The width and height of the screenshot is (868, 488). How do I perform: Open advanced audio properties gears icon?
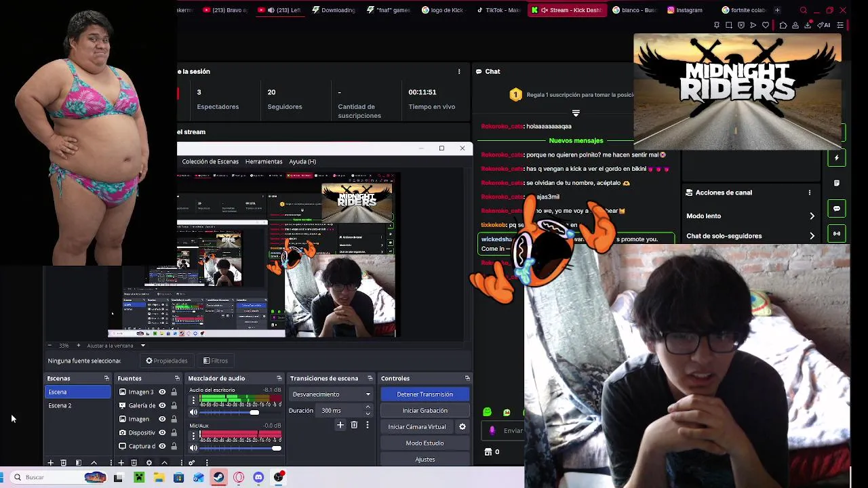[x=192, y=463]
